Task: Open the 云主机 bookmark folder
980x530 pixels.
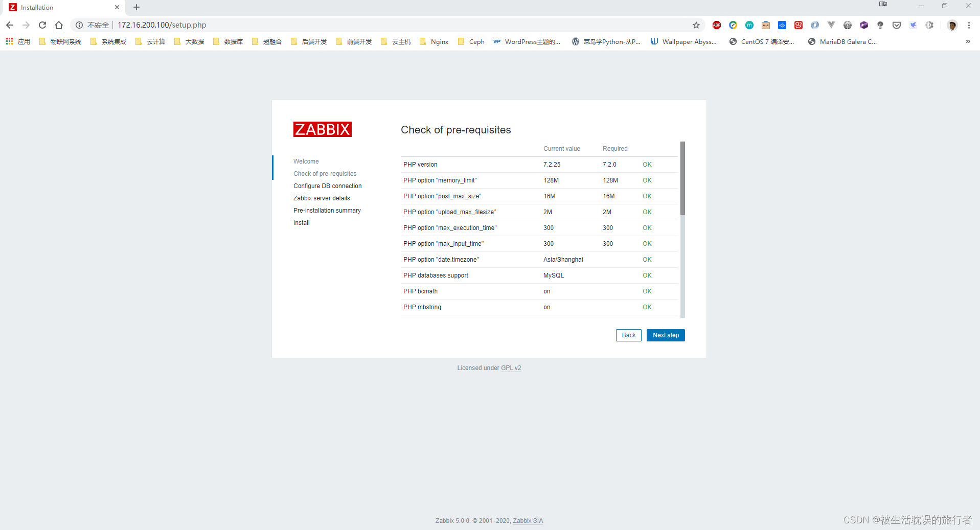Action: point(396,41)
